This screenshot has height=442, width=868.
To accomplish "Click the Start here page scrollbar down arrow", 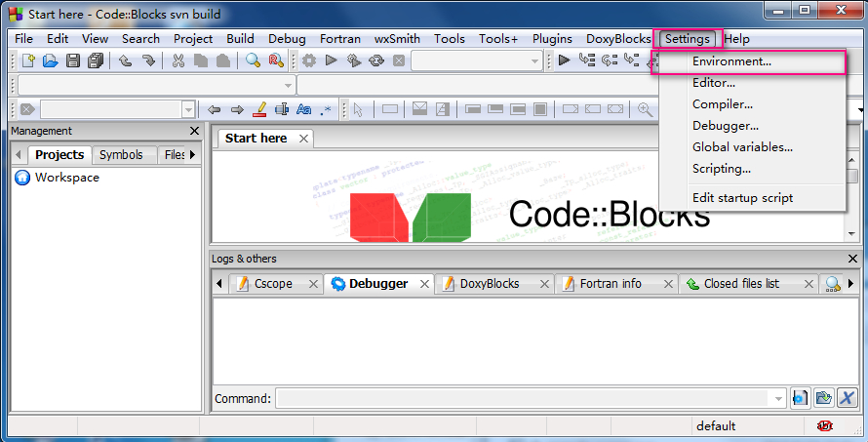I will coord(852,234).
